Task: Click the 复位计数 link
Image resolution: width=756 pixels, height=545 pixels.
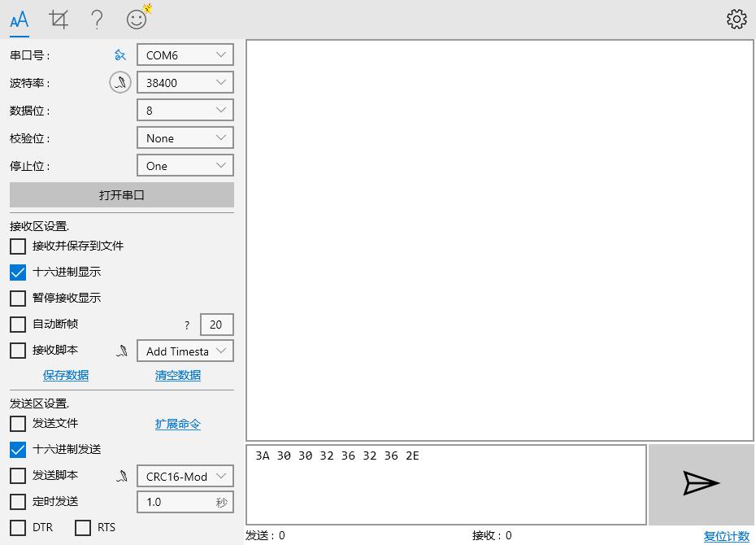Action: 726,536
